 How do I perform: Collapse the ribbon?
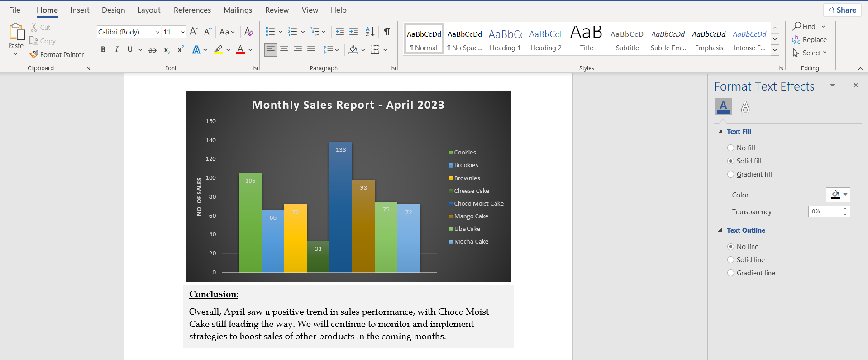tap(860, 68)
